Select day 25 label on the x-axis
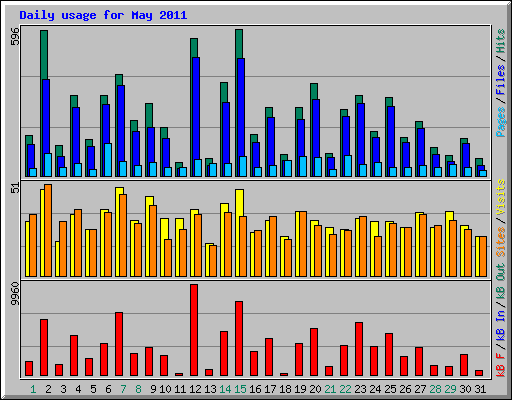Image resolution: width=512 pixels, height=400 pixels. coord(390,389)
